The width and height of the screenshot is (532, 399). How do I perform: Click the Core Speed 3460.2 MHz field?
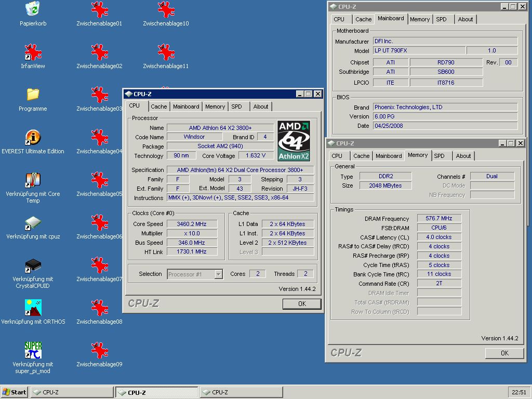click(x=192, y=224)
